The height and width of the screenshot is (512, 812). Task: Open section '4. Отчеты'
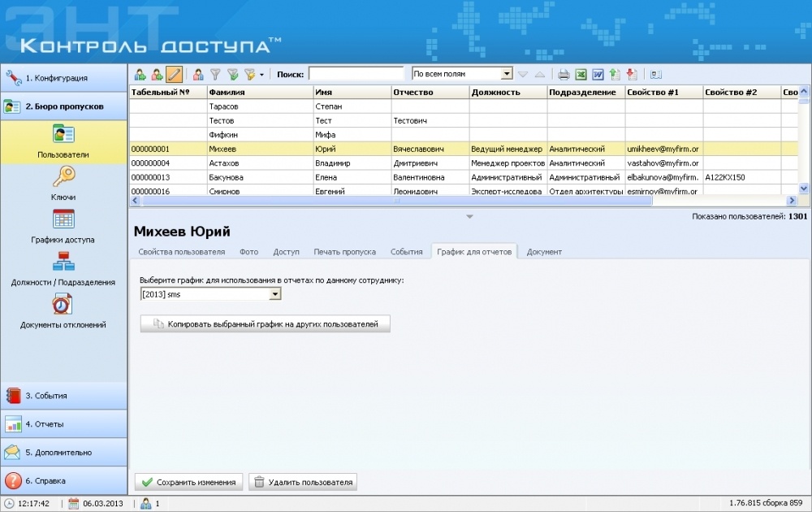click(63, 424)
